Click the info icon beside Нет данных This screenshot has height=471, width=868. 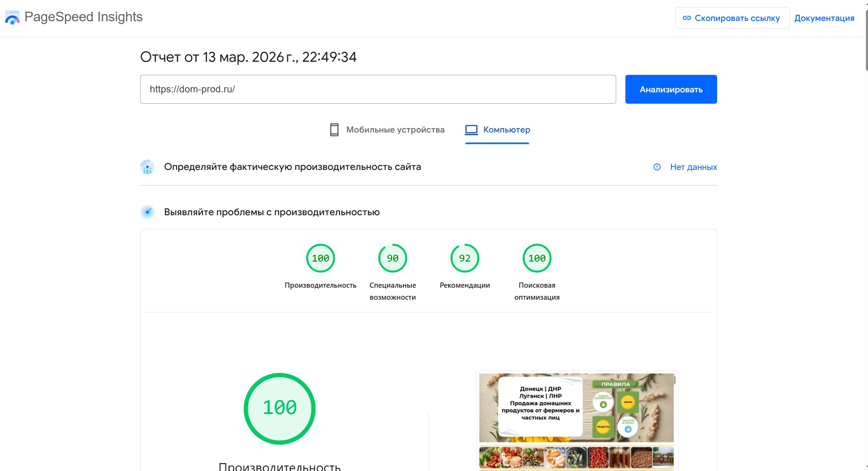click(x=657, y=167)
